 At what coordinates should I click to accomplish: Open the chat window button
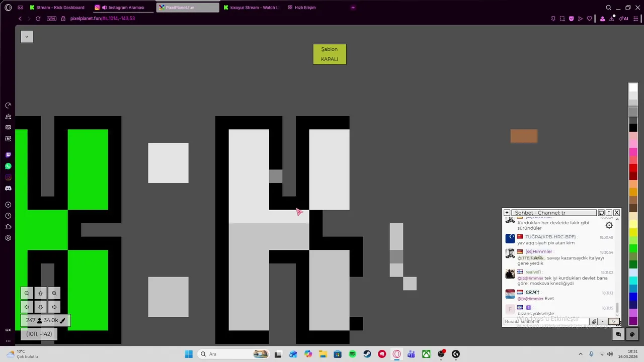tap(618, 334)
